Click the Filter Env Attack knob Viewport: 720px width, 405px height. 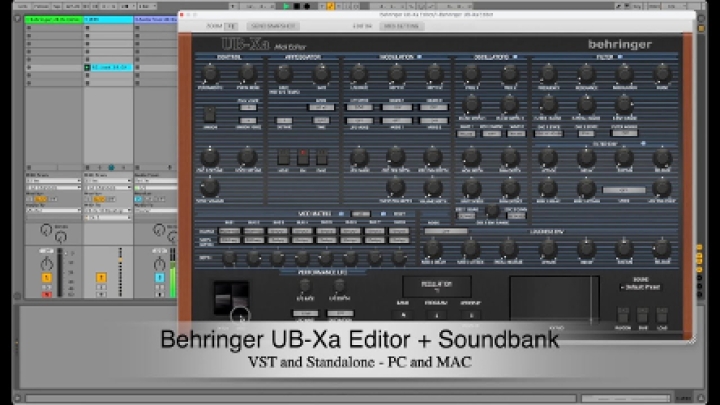(548, 158)
